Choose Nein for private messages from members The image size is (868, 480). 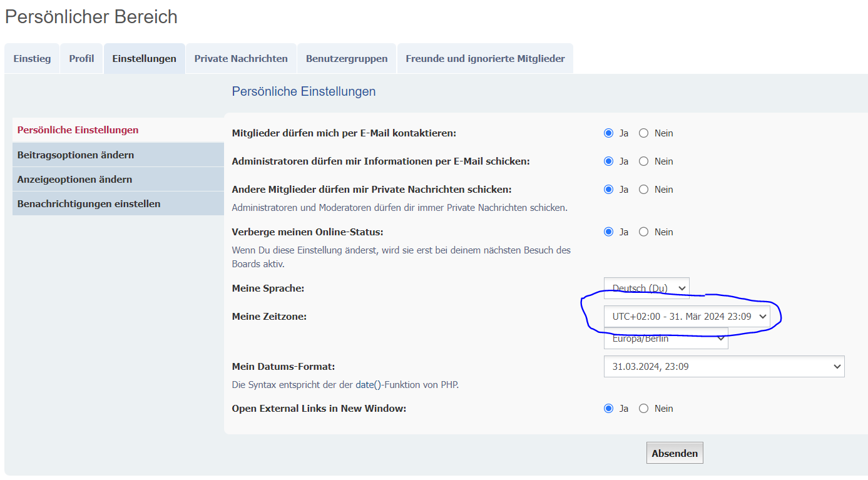point(643,190)
